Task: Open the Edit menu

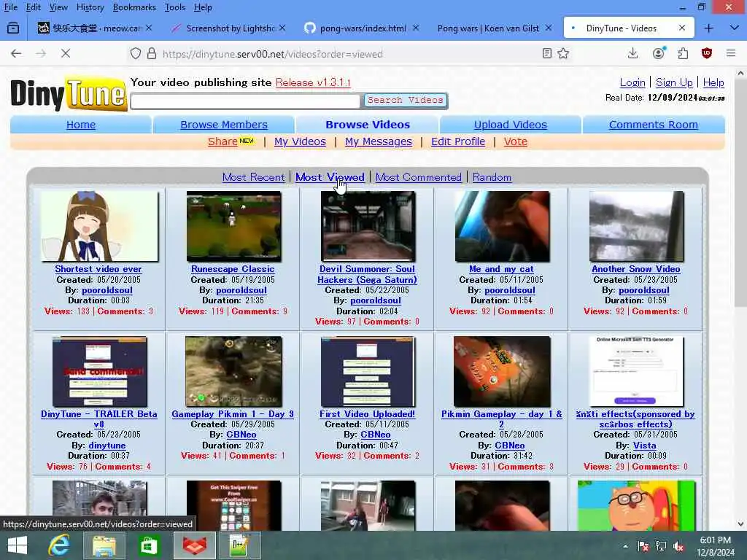Action: (33, 7)
